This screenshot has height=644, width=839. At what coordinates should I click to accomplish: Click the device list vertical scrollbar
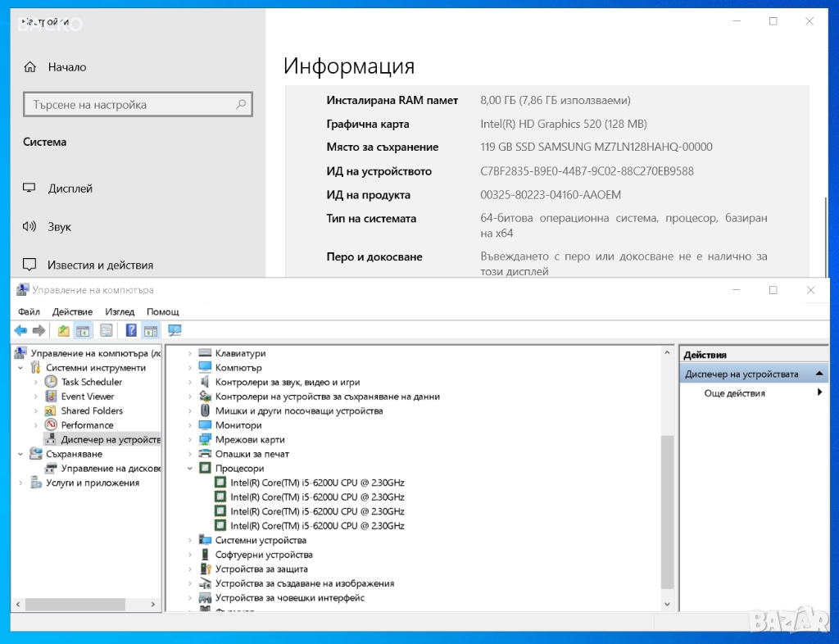(x=667, y=508)
